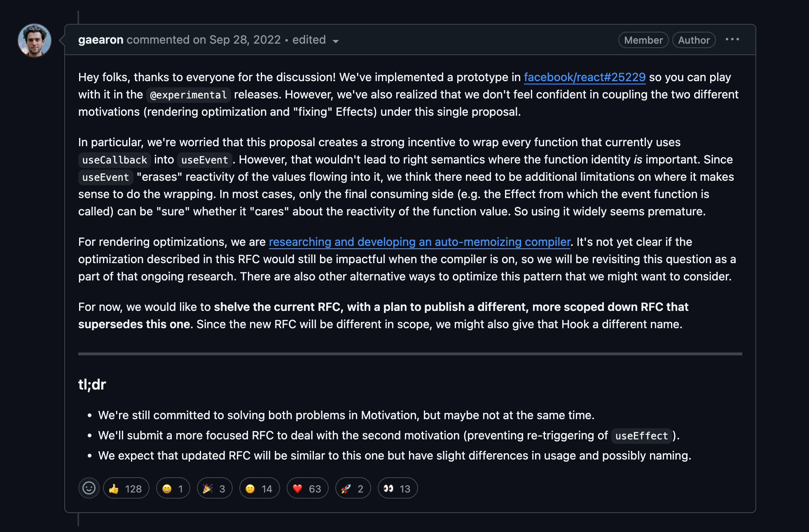Screen dimensions: 809x532
Task: Open the comment options three-dot menu
Action: (x=732, y=40)
